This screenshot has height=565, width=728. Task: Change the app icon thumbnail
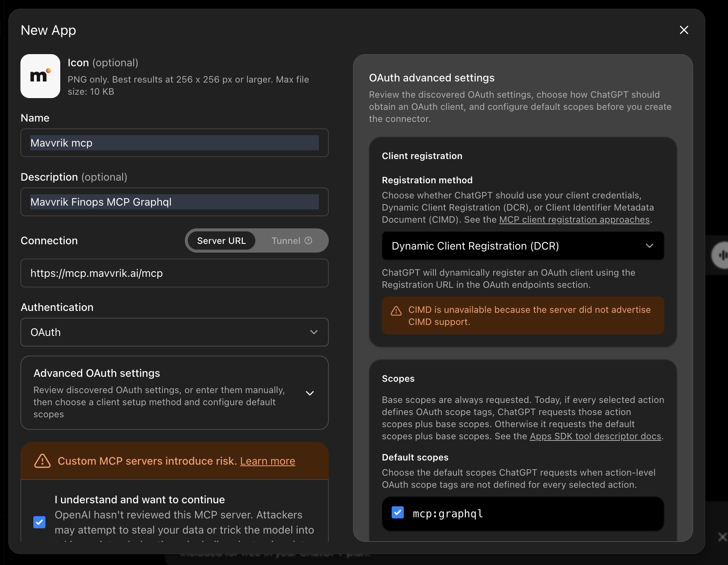[40, 76]
